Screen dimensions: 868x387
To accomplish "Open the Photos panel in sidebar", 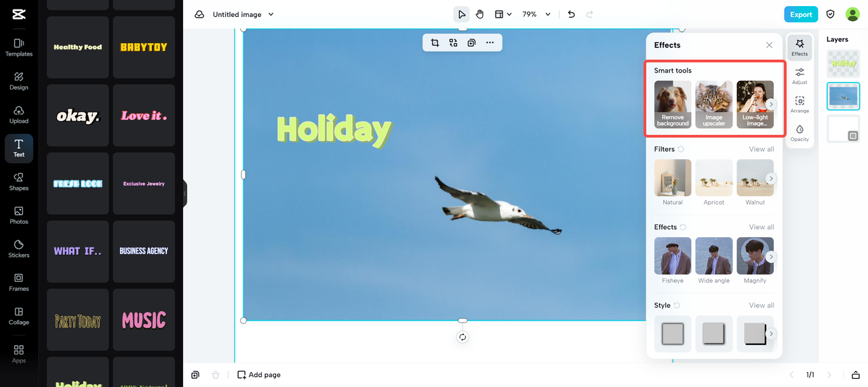I will 19,216.
